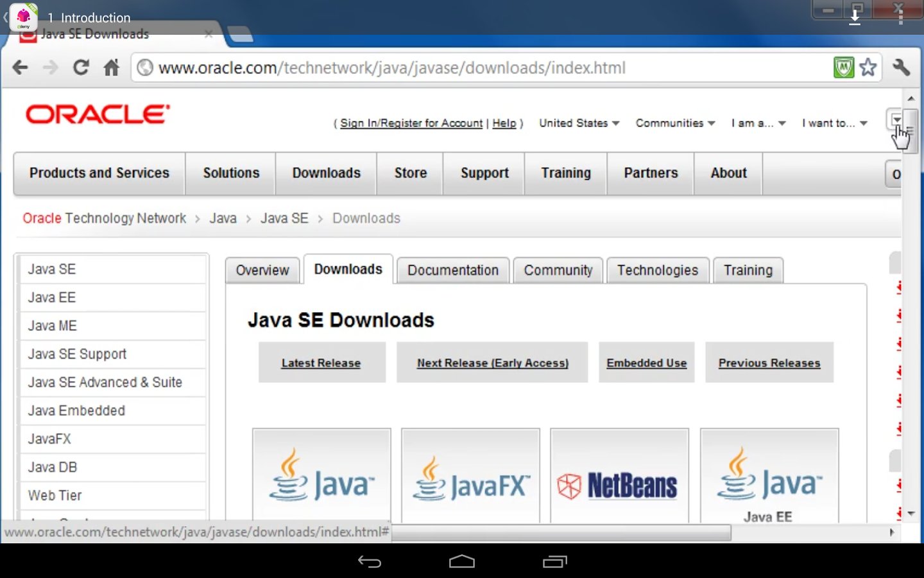Switch to the Technologies tab
Viewport: 924px width, 578px height.
pyautogui.click(x=658, y=270)
